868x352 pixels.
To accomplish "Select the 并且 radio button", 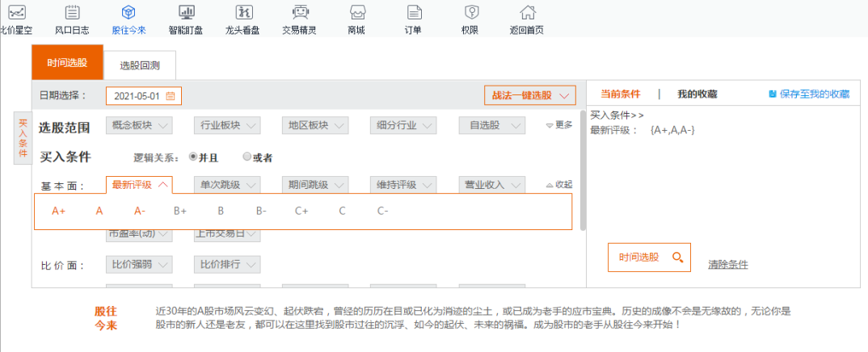I will (x=192, y=157).
